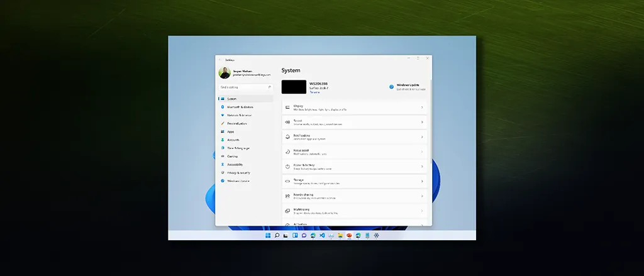Click the Rename link under device name
644x276 pixels.
pyautogui.click(x=314, y=92)
